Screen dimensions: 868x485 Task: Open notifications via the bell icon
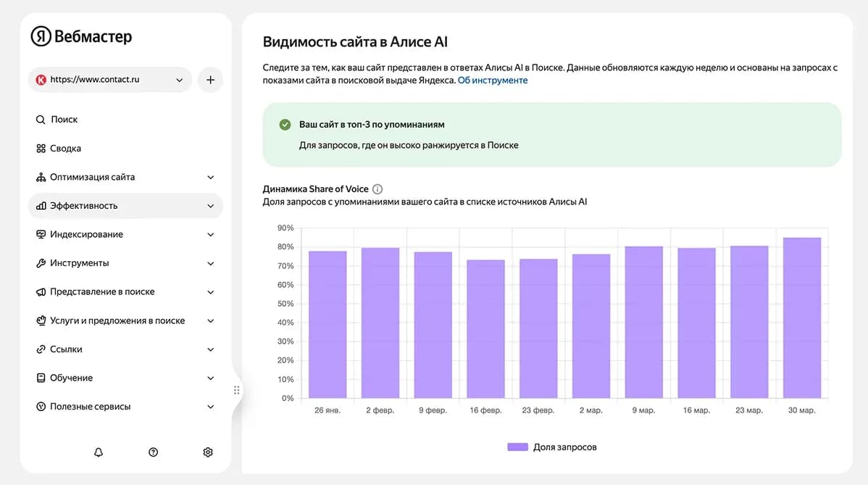click(x=99, y=452)
